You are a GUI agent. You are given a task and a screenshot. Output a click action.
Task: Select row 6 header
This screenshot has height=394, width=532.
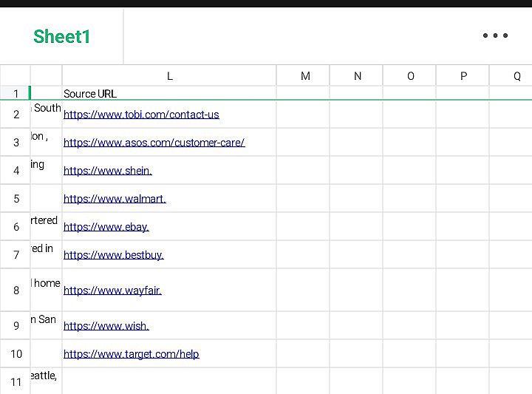(x=16, y=227)
